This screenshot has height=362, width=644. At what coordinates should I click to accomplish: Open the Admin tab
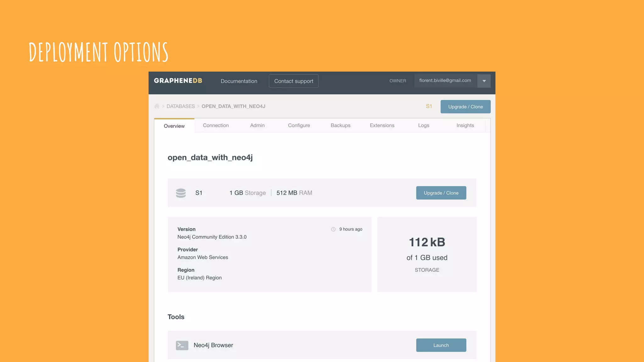(257, 125)
